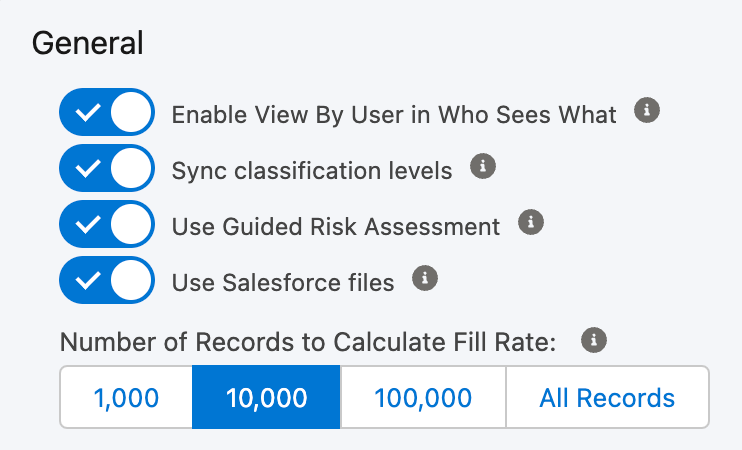The image size is (742, 450).
Task: Switch off Use Salesforce files toggle
Action: 107,280
